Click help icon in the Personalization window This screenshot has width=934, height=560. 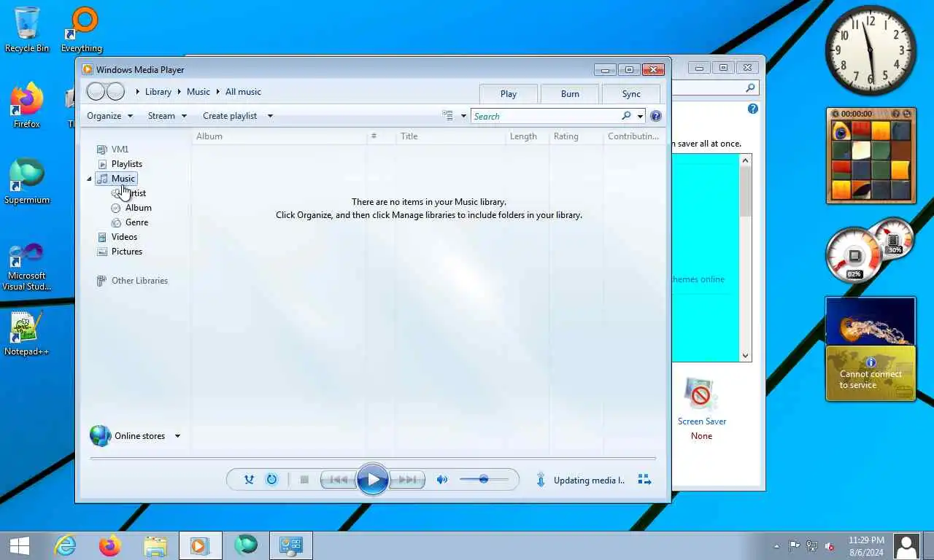click(752, 109)
